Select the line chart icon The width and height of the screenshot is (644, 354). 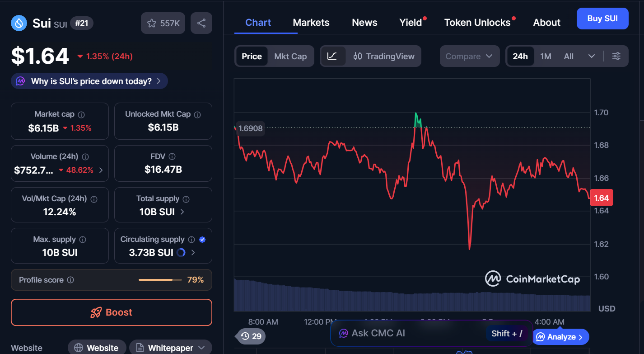[333, 56]
